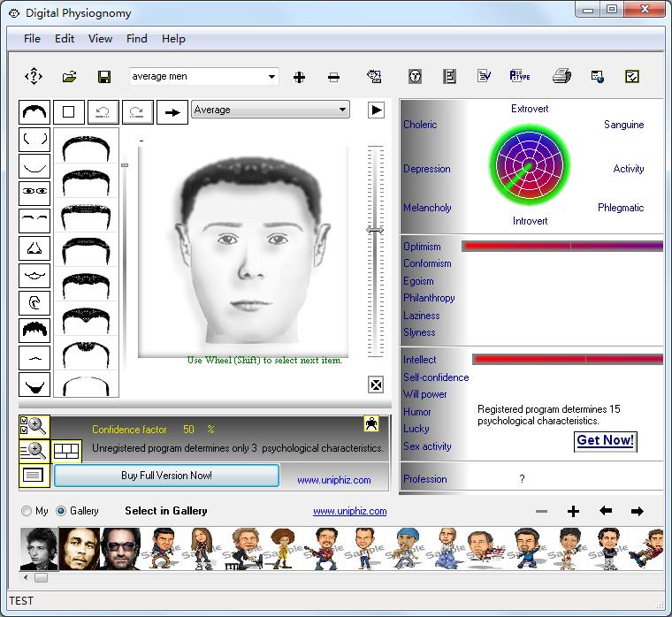Viewport: 672px width, 617px height.
Task: Select the Bob Marley gallery thumbnail
Action: (80, 549)
